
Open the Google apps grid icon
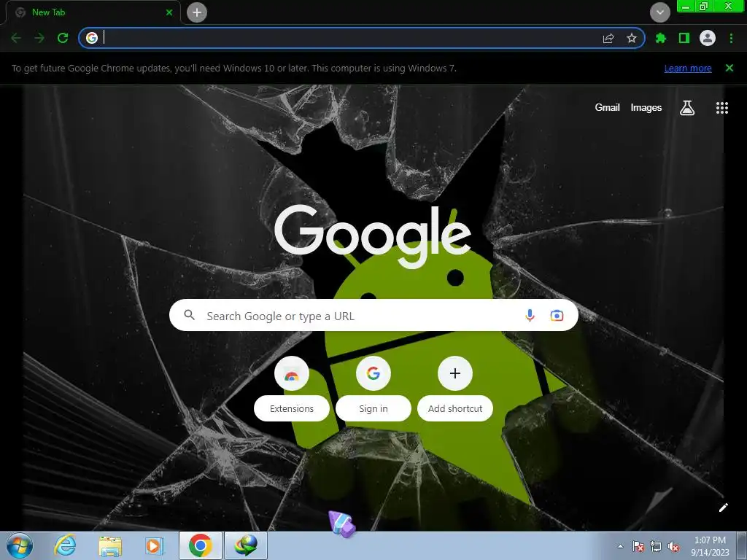coord(722,108)
